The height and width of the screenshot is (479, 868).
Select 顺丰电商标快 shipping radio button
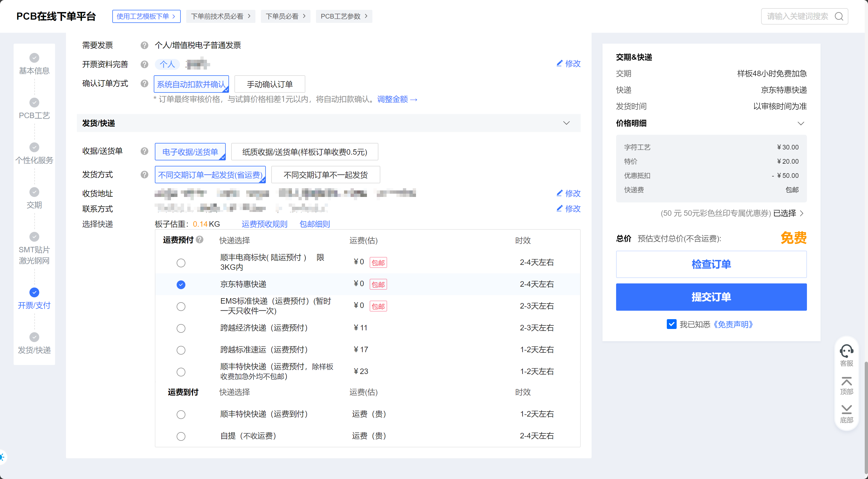click(x=181, y=263)
